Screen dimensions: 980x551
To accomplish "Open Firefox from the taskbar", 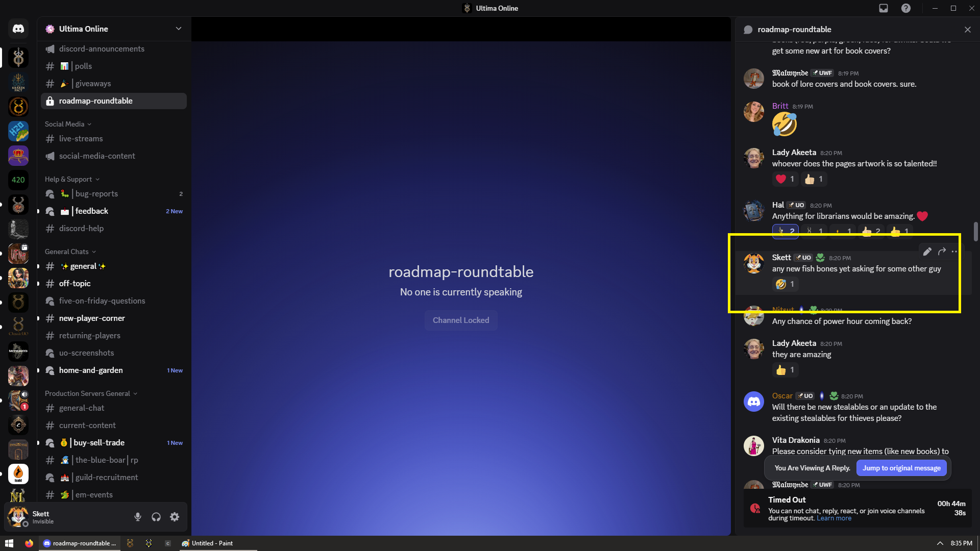I will coord(29,543).
